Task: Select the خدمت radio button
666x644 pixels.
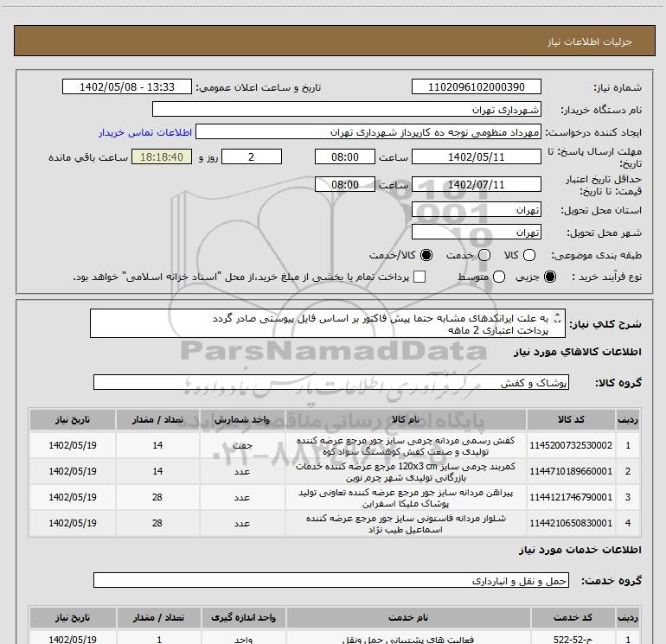Action: point(484,255)
